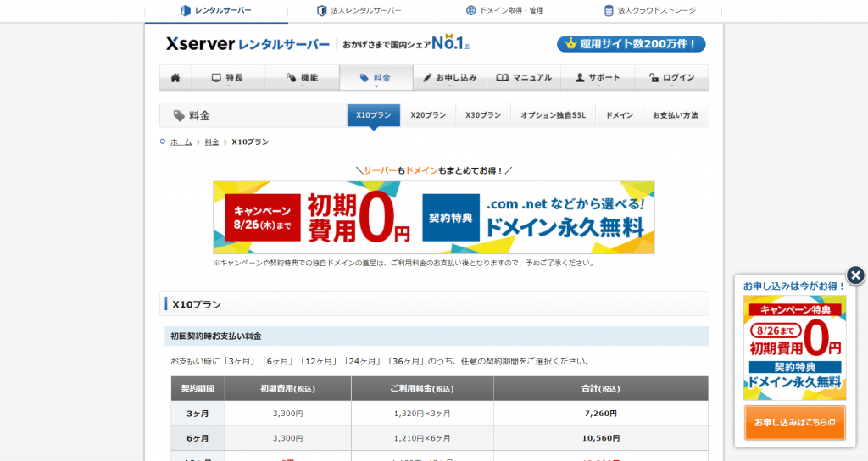
Task: Open 特長 features menu item
Action: 228,77
